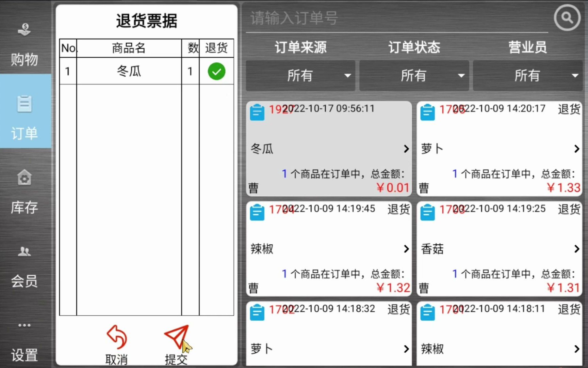Open the 购物 shopping section icon
Screen dimensions: 588x368
pos(24,30)
